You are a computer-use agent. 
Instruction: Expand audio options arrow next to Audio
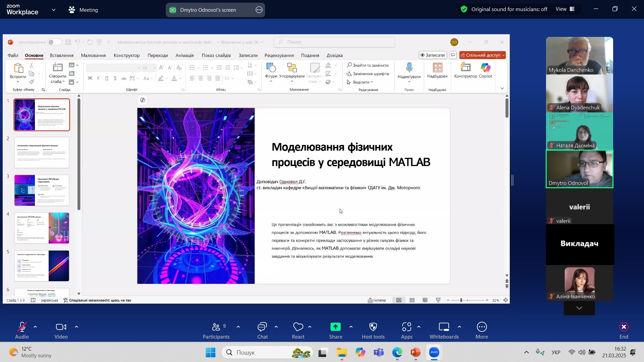[35, 327]
